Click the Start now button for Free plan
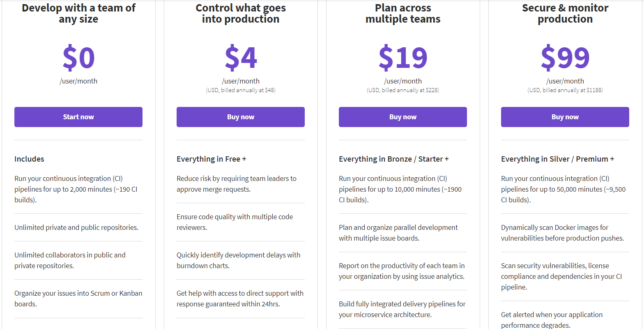 (78, 117)
